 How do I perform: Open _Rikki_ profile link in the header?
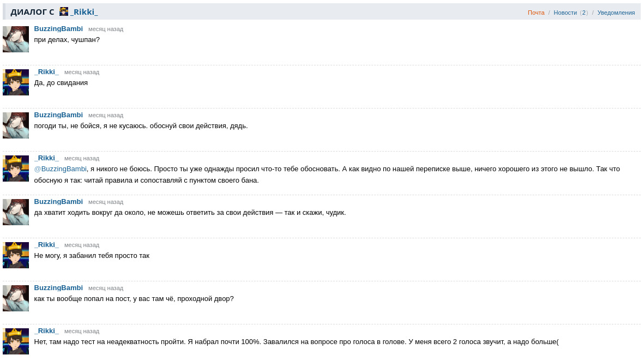[84, 12]
